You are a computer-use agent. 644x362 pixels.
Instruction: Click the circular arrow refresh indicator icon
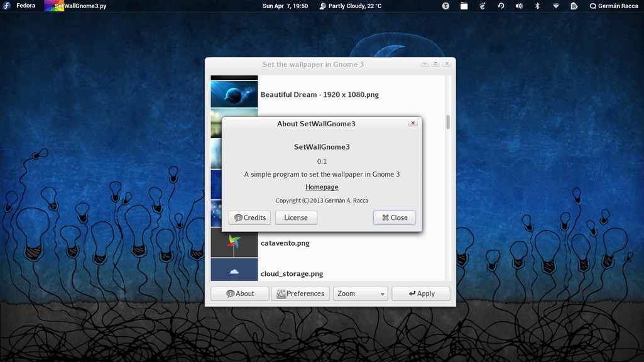click(x=501, y=6)
